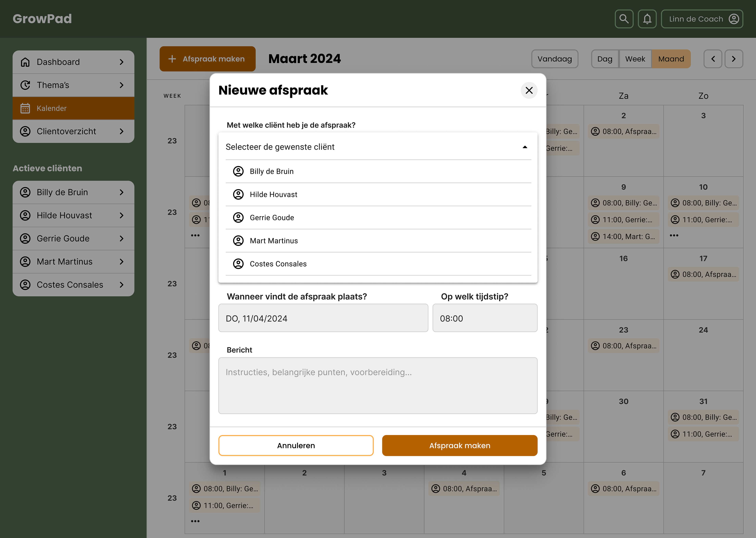Switch to Maand view
756x538 pixels.
click(x=671, y=59)
